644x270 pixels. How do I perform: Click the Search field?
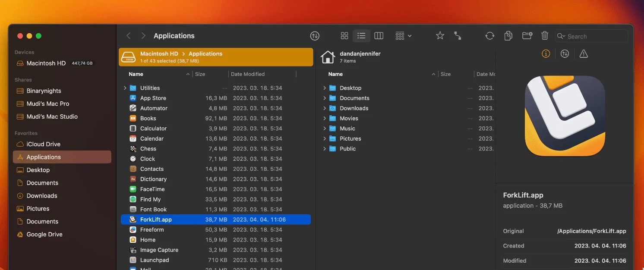pos(591,36)
